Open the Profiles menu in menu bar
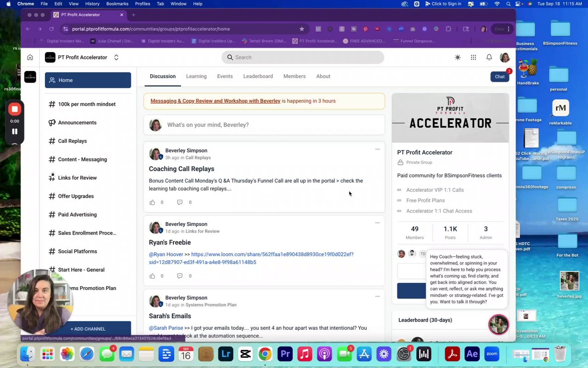The image size is (588, 368). point(142,4)
